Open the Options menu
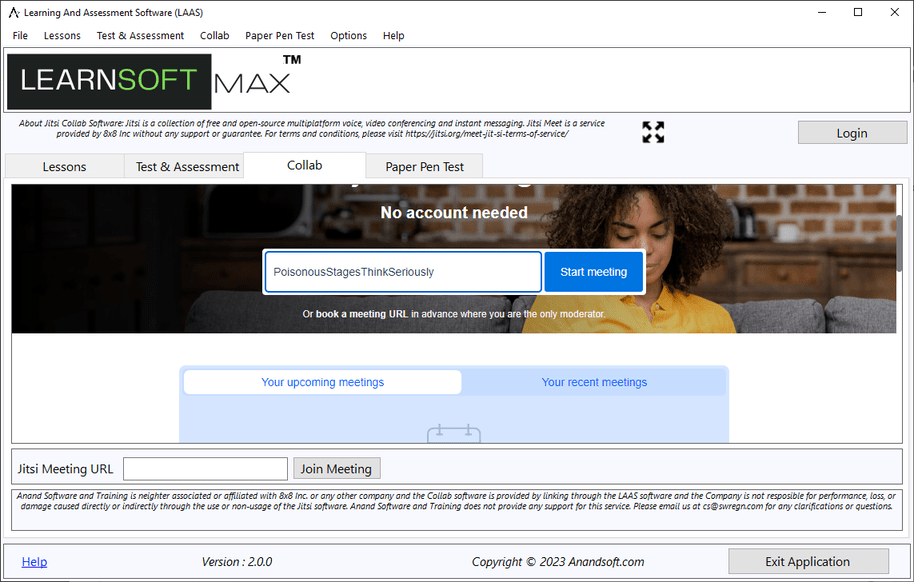Screen dimensions: 914x582 [349, 35]
